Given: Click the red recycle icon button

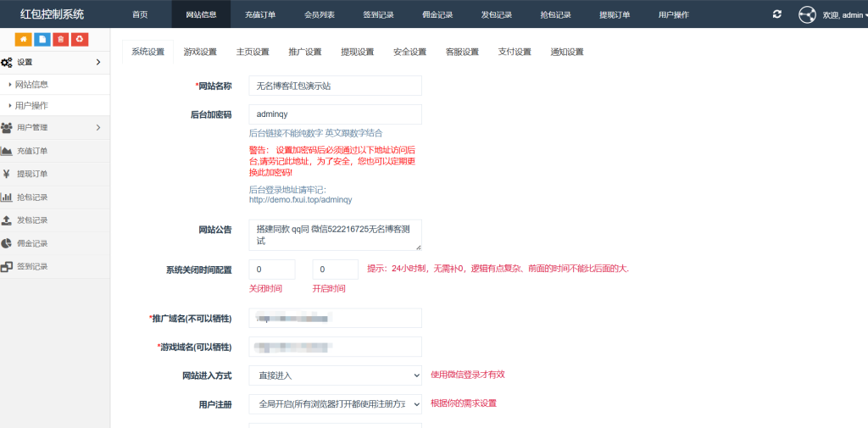Looking at the screenshot, I should click(x=80, y=39).
